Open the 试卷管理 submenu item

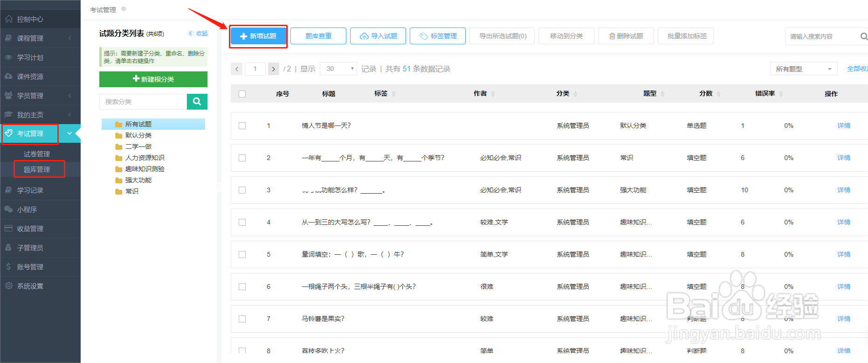pos(36,154)
